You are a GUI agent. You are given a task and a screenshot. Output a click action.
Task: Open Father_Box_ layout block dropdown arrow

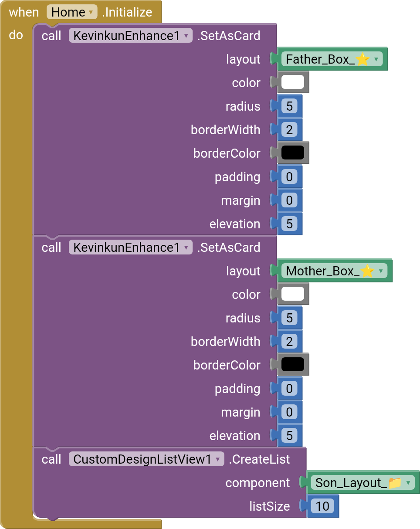coord(376,59)
